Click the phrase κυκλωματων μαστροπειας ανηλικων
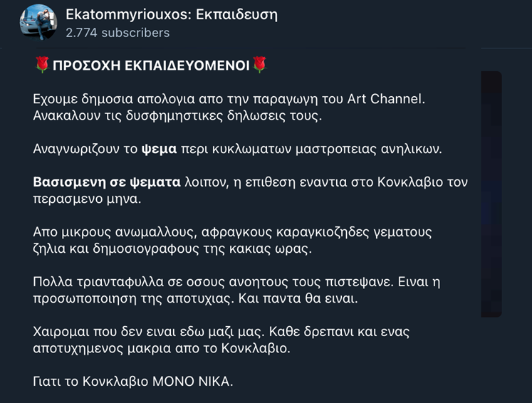Viewport: 532px width, 403px height. pos(327,150)
